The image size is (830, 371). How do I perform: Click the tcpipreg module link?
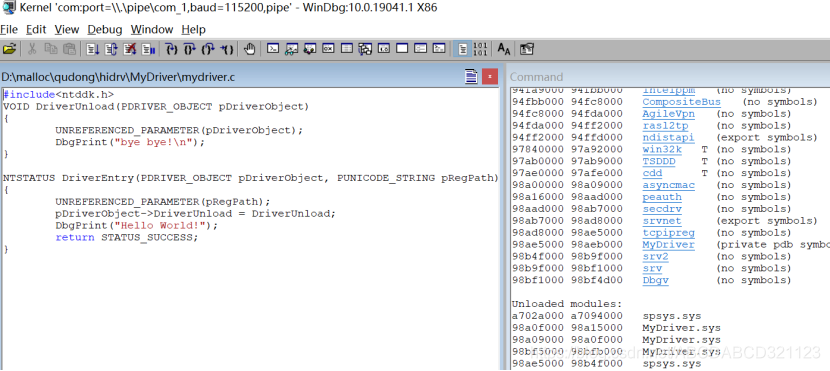[x=669, y=232]
